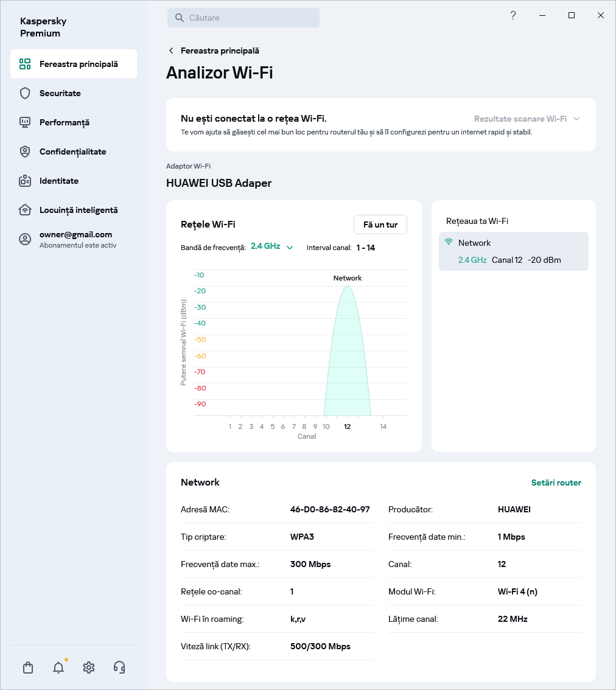Image resolution: width=616 pixels, height=690 pixels.
Task: Open the store bag icon
Action: [28, 667]
